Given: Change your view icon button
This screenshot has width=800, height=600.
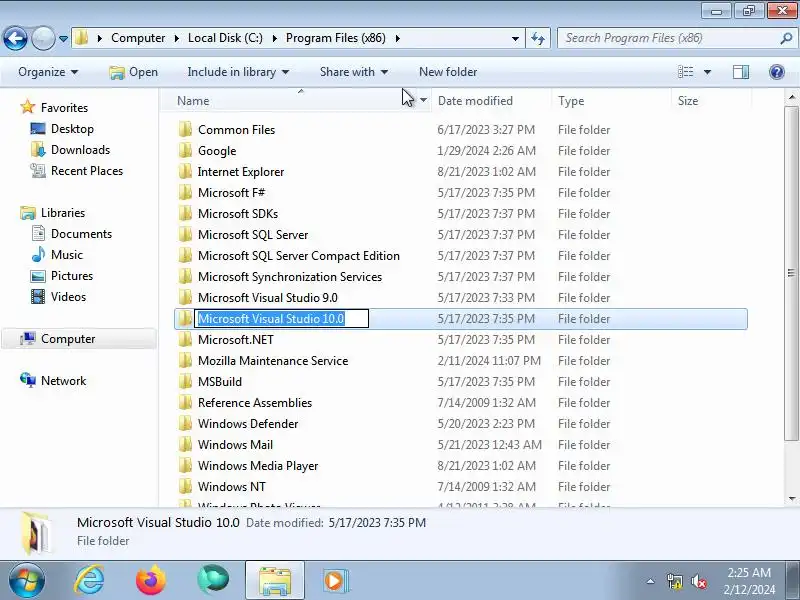Looking at the screenshot, I should (686, 72).
